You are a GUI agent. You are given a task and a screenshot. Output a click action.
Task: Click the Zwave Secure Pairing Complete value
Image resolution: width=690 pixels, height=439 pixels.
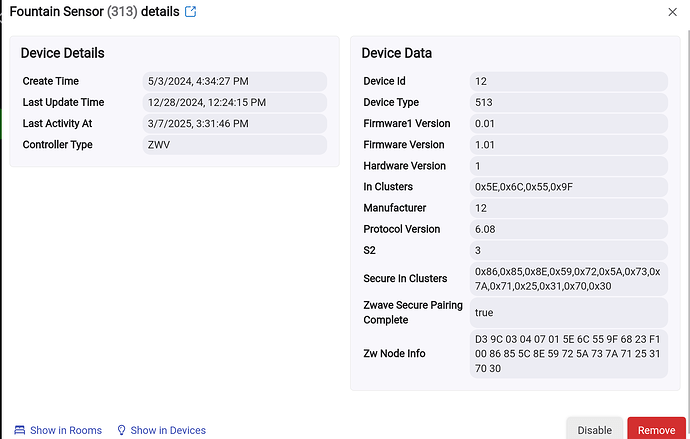point(568,313)
